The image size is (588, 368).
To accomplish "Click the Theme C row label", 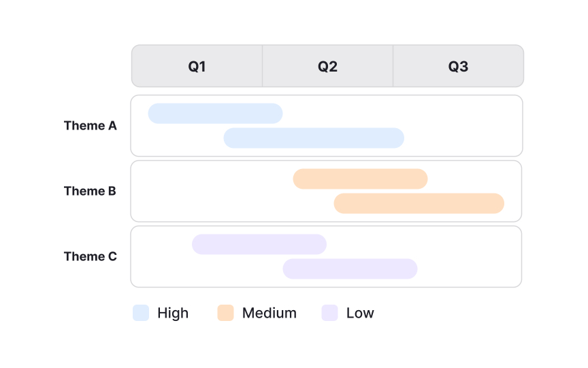I will 91,256.
